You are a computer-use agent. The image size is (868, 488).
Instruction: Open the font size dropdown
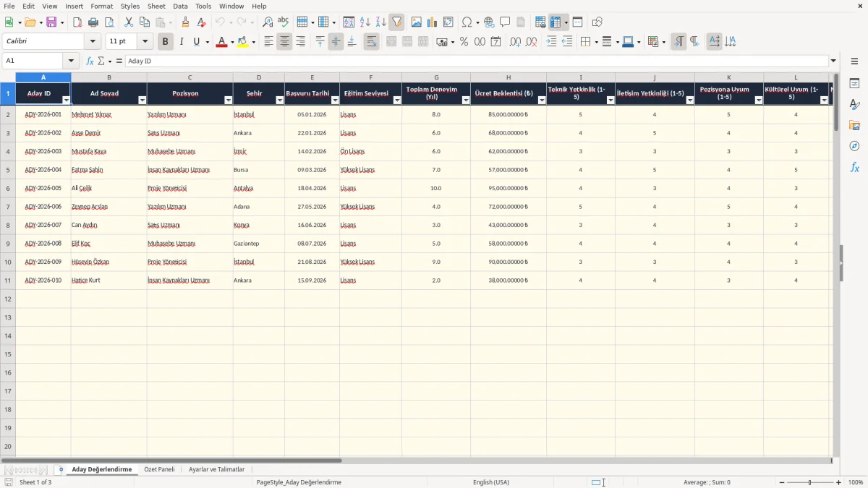pos(145,42)
